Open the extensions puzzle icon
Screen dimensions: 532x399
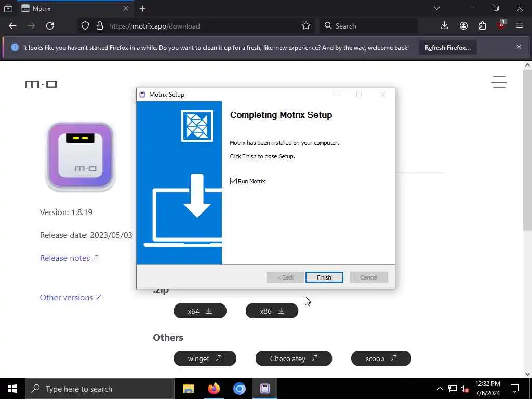coord(482,26)
